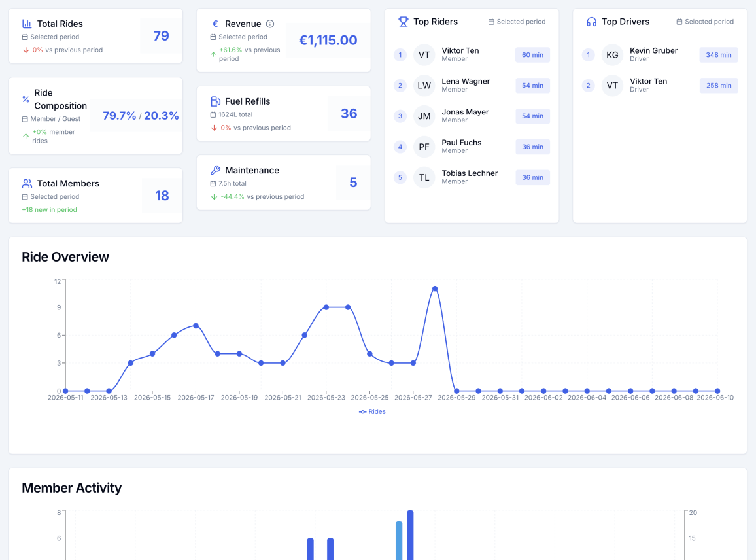756x560 pixels.
Task: Click the euro icon beside Revenue
Action: pos(215,24)
